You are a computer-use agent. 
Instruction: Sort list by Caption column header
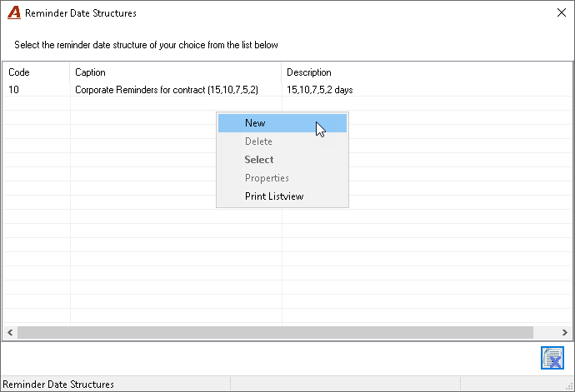coord(175,72)
